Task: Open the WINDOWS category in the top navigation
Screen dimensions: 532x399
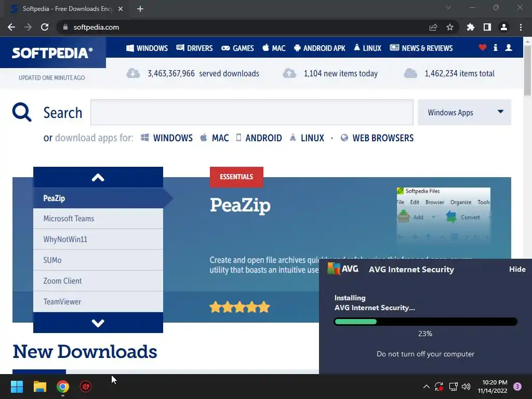Action: click(x=147, y=48)
